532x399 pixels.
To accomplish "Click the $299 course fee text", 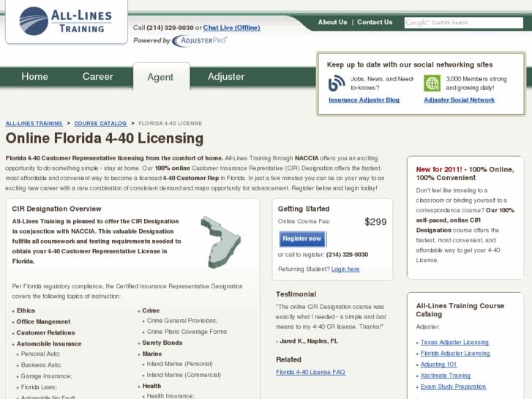I will pyautogui.click(x=375, y=222).
